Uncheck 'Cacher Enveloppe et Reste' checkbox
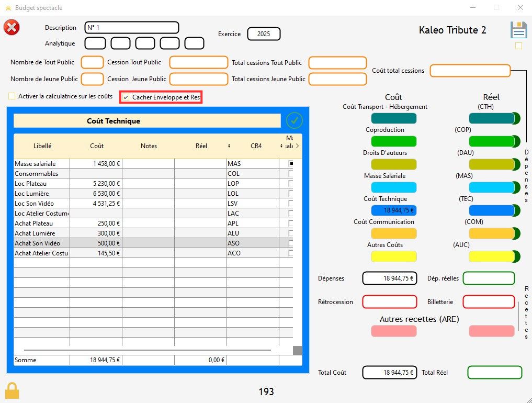This screenshot has width=532, height=403. [x=126, y=97]
